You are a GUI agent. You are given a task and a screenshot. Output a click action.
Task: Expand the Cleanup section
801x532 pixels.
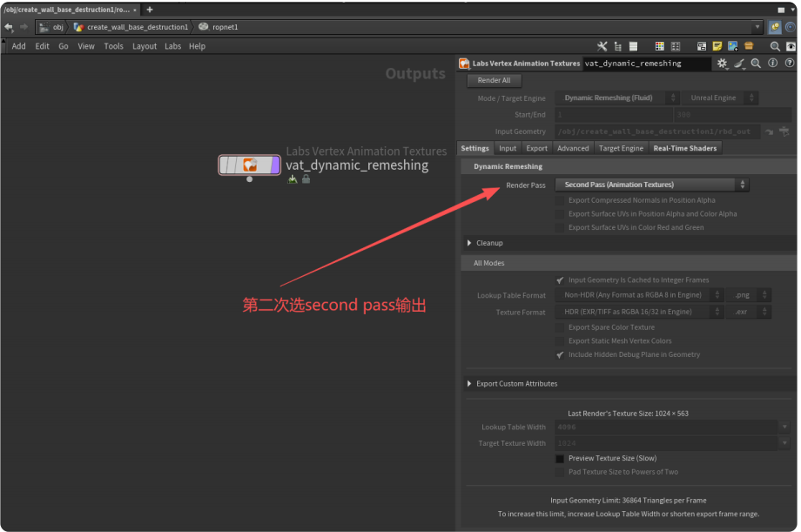pos(470,243)
